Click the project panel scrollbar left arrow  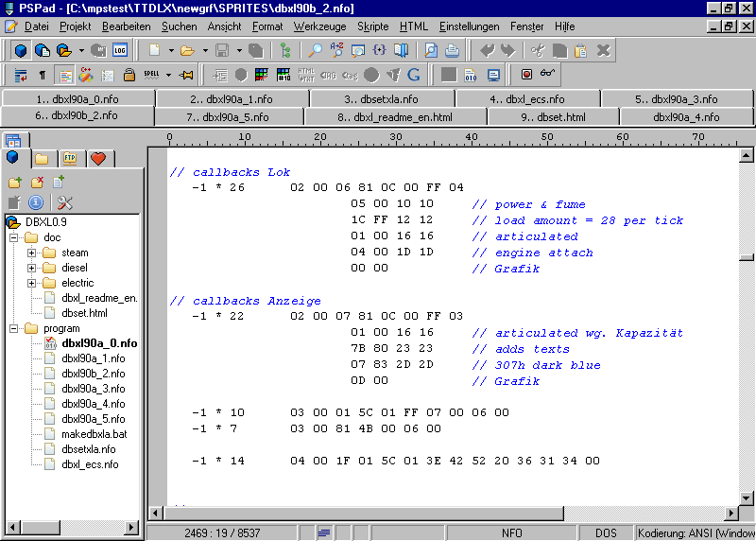click(x=13, y=528)
